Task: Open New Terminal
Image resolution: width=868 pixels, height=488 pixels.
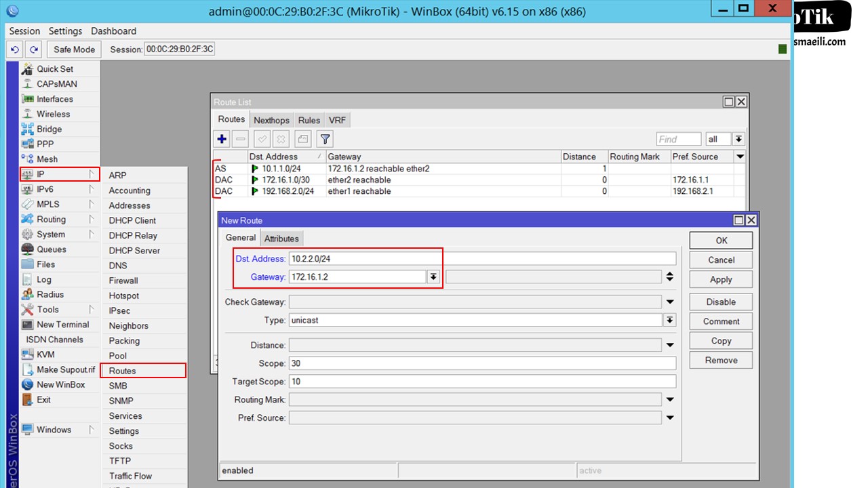Action: tap(62, 325)
